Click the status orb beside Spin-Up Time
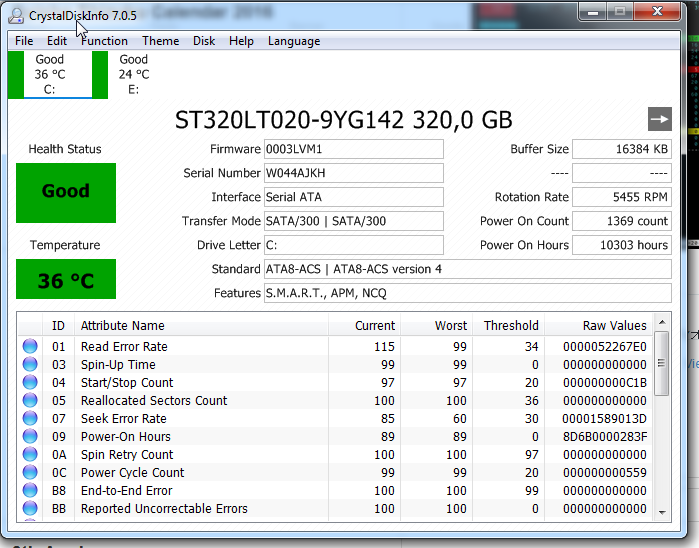This screenshot has width=699, height=548. 30,365
